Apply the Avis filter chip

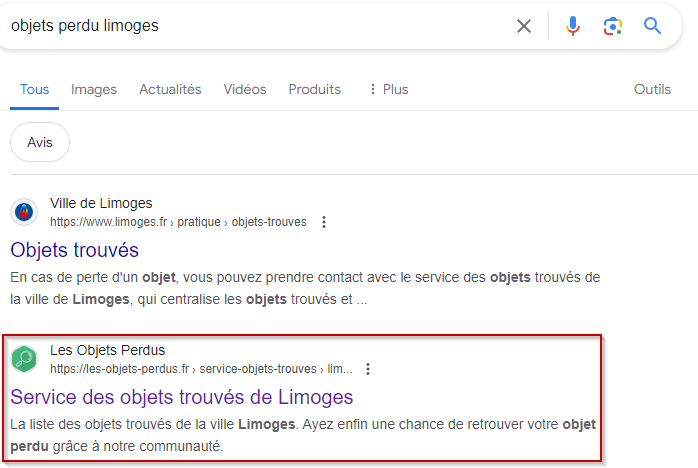40,142
